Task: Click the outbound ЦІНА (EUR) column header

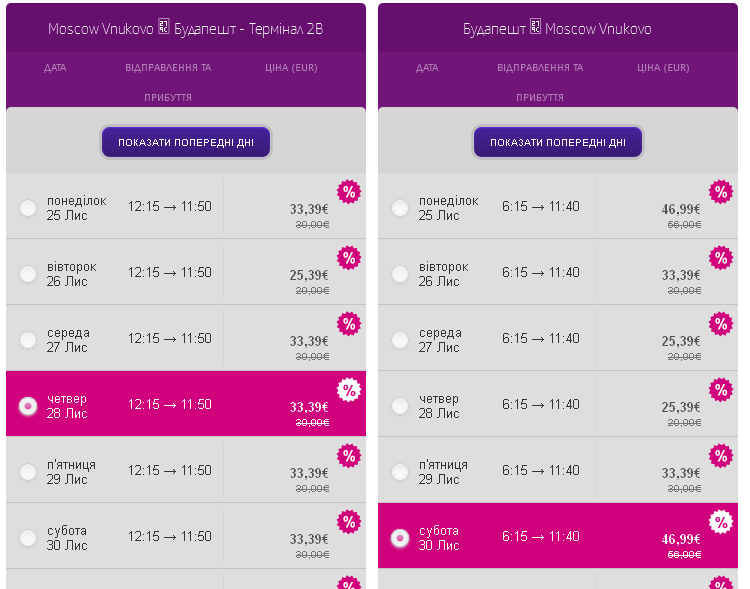Action: [291, 68]
